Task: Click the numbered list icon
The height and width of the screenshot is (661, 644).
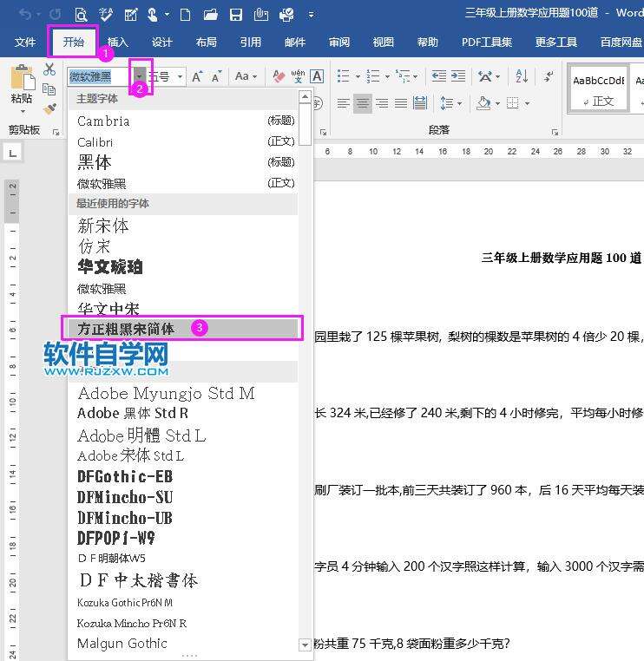Action: coord(373,76)
